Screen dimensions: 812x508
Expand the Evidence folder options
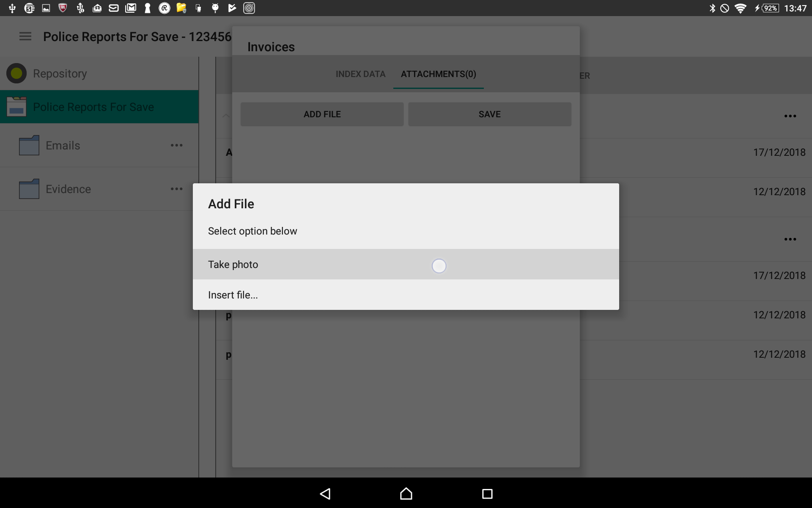coord(176,189)
